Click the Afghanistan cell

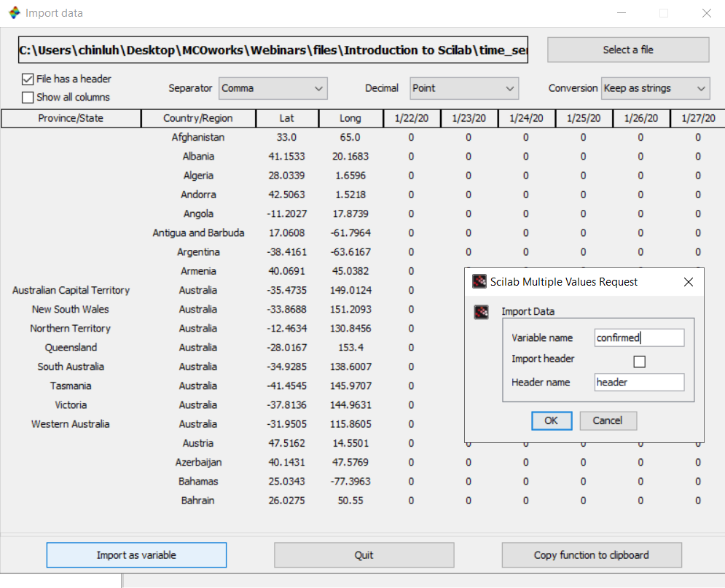coord(198,137)
